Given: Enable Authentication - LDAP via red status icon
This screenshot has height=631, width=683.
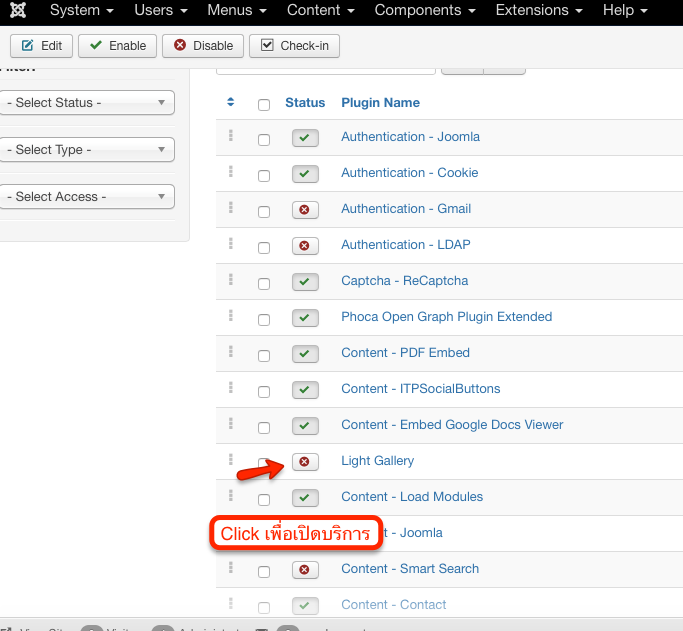Looking at the screenshot, I should (x=305, y=246).
